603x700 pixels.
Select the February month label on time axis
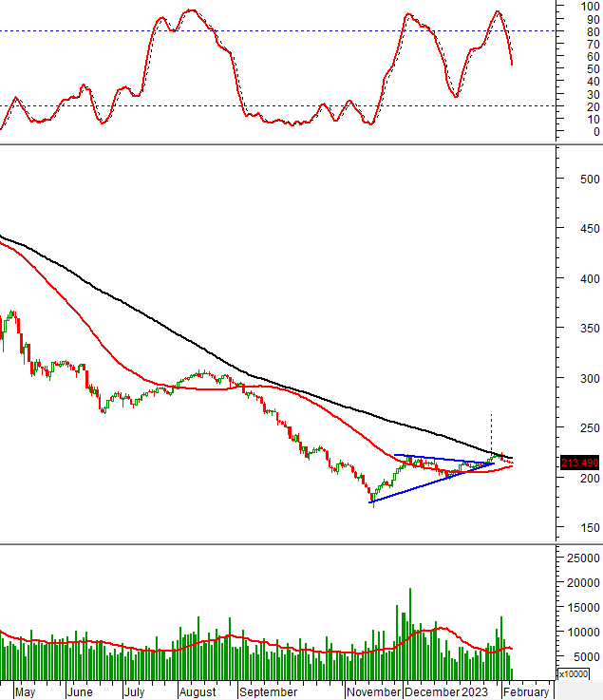pyautogui.click(x=526, y=692)
